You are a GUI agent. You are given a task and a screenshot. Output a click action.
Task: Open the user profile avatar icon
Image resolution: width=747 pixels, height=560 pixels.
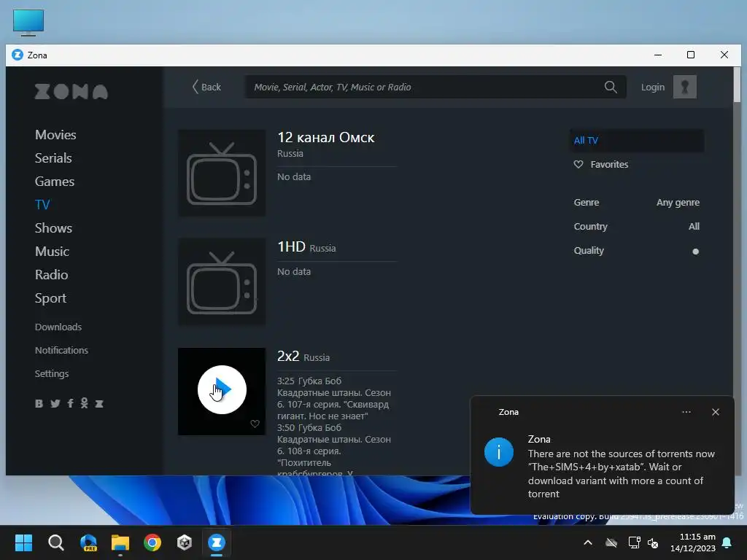pos(684,87)
